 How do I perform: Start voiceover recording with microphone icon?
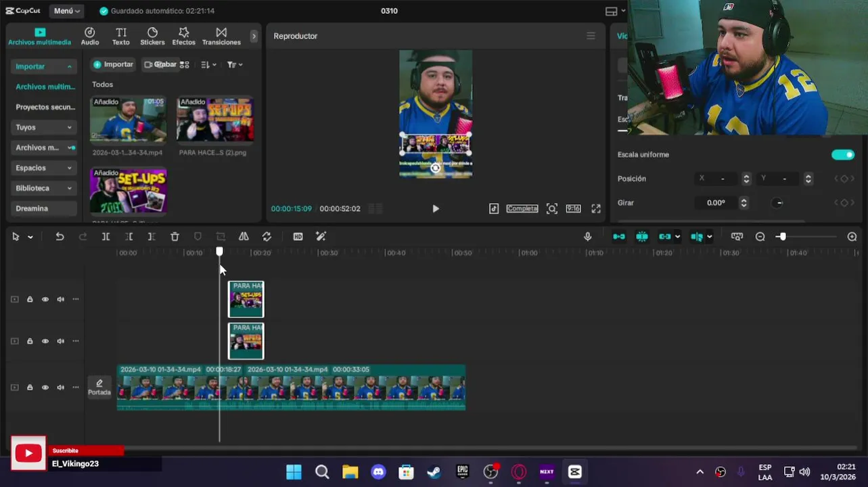tap(587, 237)
